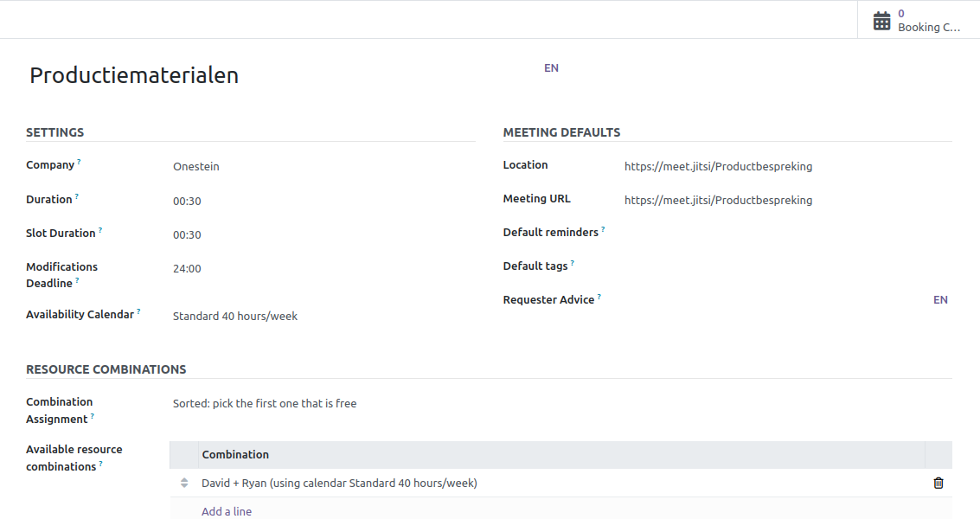Translate the title using the EN badge
980x519 pixels.
pos(551,67)
